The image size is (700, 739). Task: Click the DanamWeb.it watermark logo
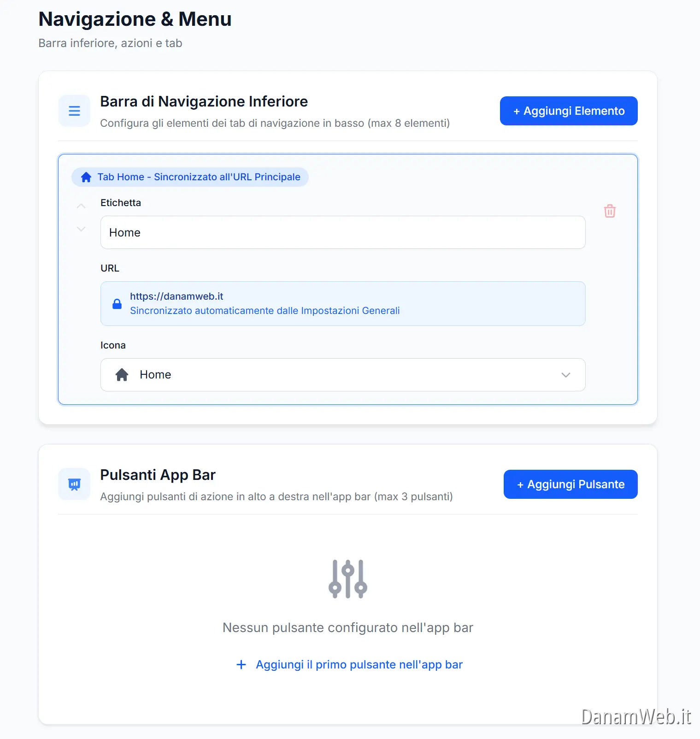(636, 717)
